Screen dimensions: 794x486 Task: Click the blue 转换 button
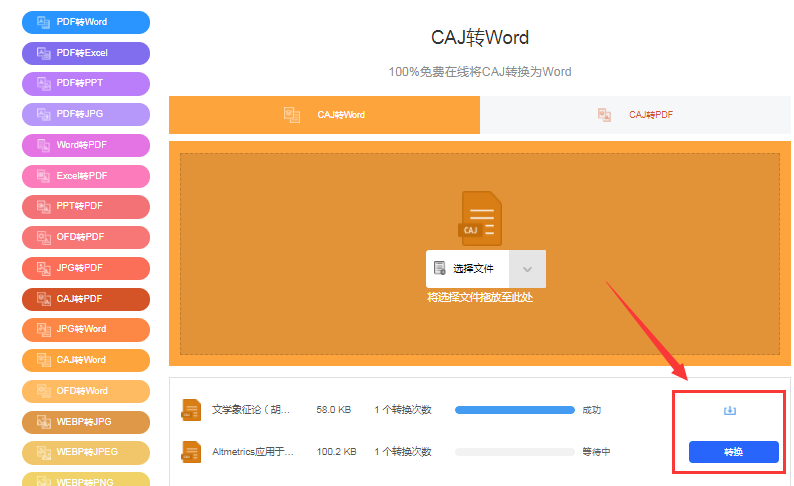click(733, 452)
